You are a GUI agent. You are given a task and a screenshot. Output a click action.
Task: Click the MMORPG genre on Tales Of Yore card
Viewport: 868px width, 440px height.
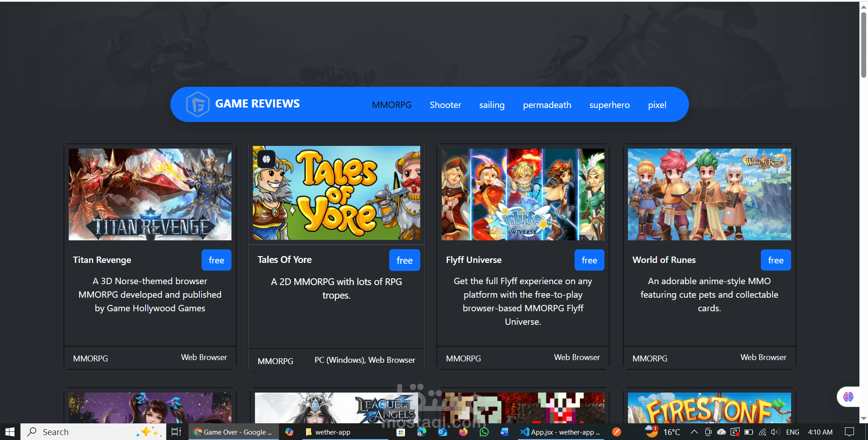[x=275, y=361]
